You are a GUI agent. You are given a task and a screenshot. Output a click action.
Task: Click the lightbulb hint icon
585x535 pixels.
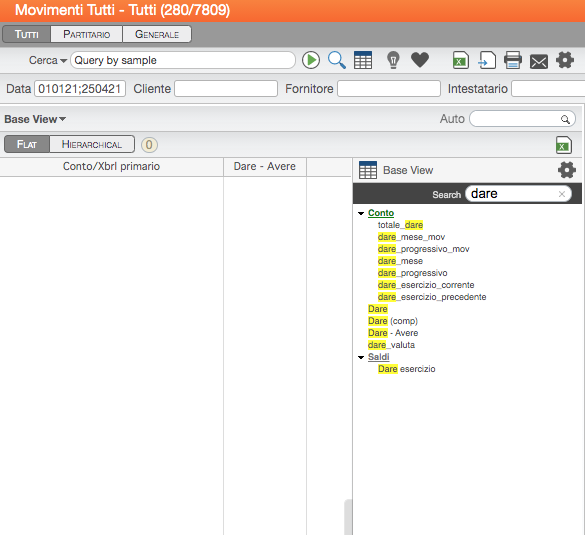pos(393,60)
